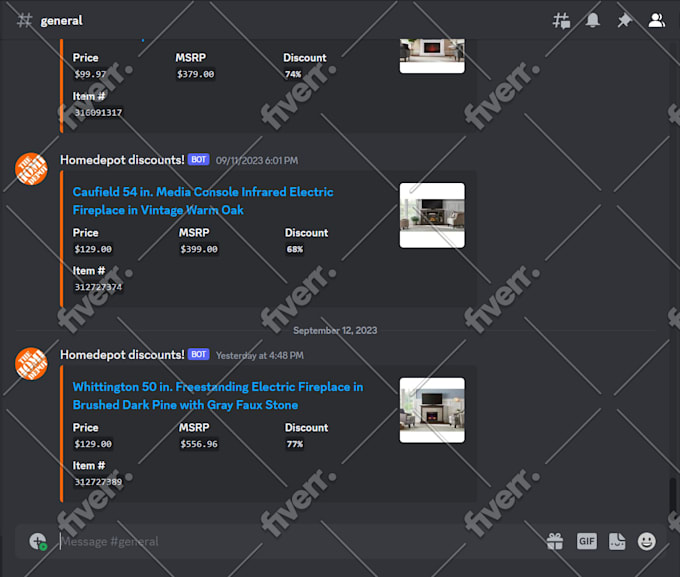Click the 77% discount value
This screenshot has height=577, width=680.
click(294, 444)
